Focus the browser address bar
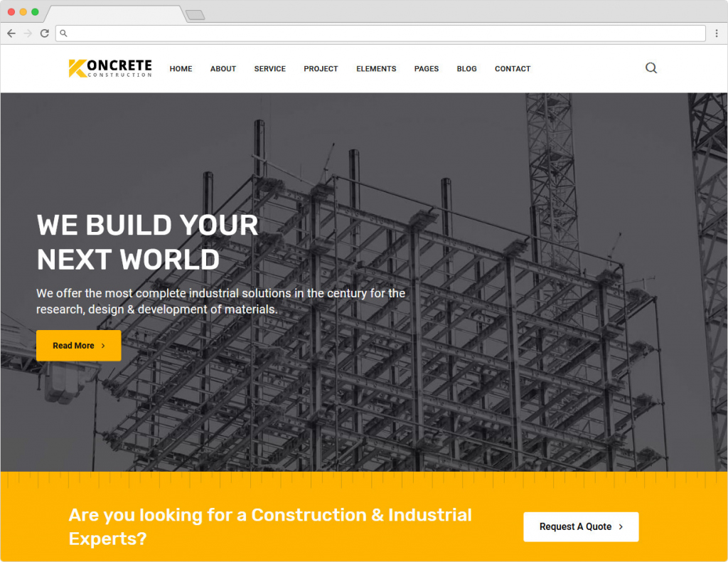Viewport: 728px width, 562px height. click(x=384, y=33)
